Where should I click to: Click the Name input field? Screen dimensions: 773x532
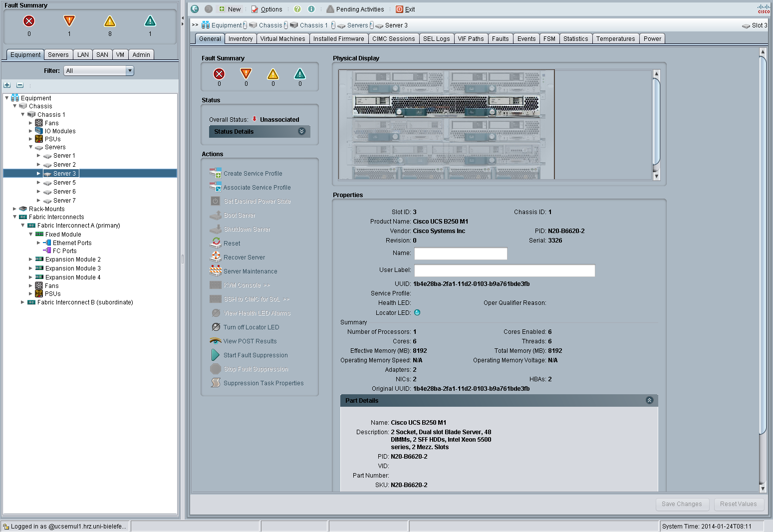pyautogui.click(x=461, y=254)
